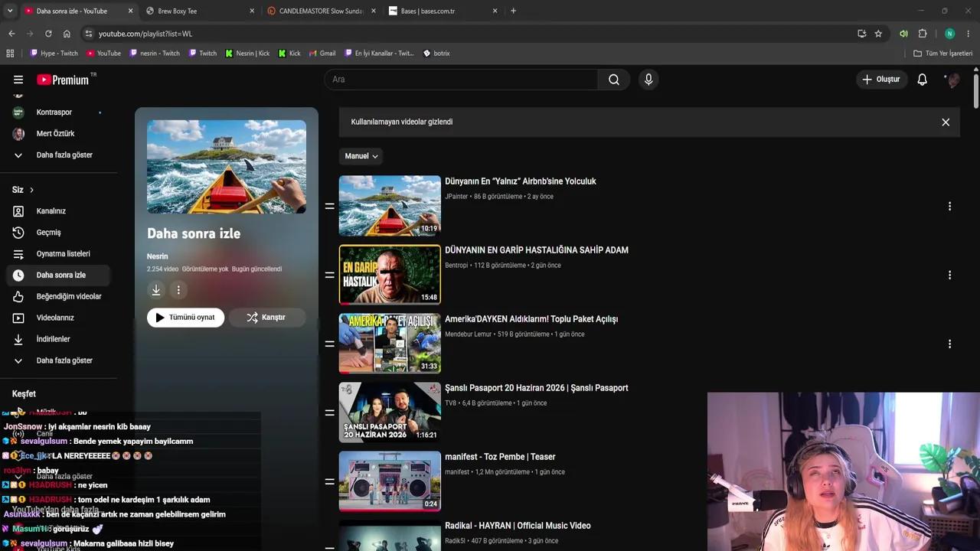Viewport: 980px width, 551px height.
Task: Reload the page with browser refresh icon
Action: (x=48, y=34)
